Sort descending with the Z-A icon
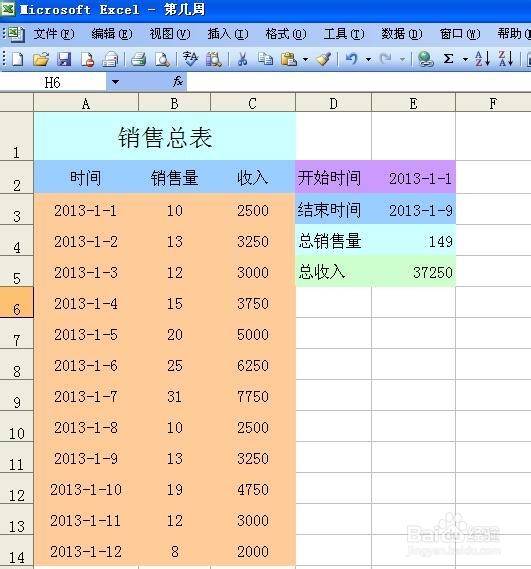 point(506,59)
